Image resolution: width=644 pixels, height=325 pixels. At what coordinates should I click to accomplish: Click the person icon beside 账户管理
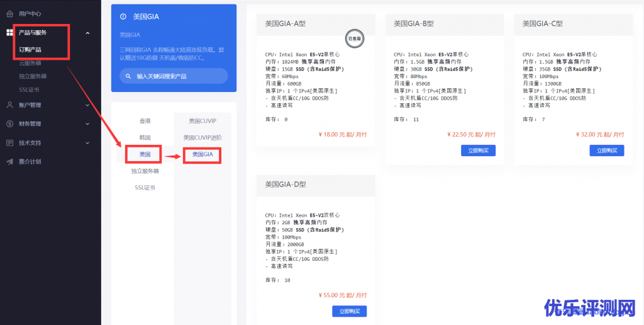point(9,105)
